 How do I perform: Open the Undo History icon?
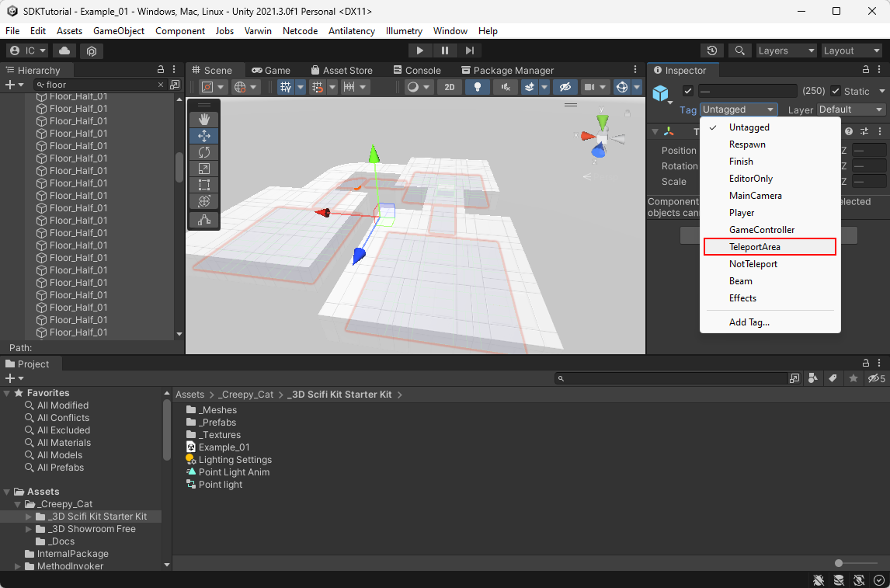point(711,50)
